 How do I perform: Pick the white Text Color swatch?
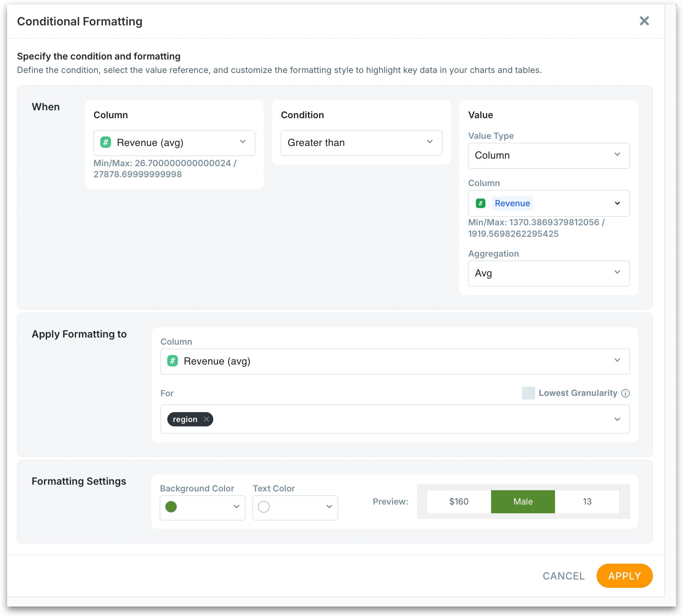(x=264, y=507)
